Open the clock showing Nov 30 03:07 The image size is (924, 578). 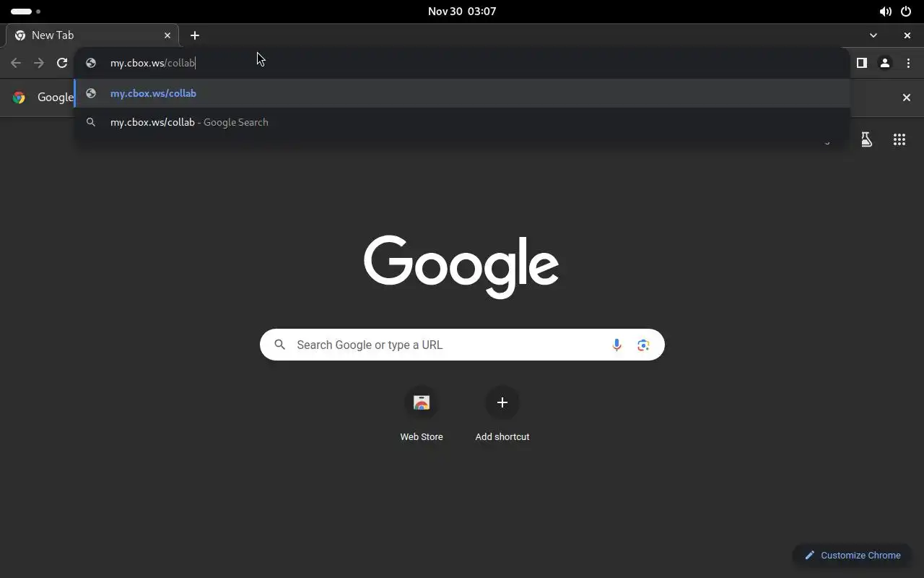pos(462,12)
